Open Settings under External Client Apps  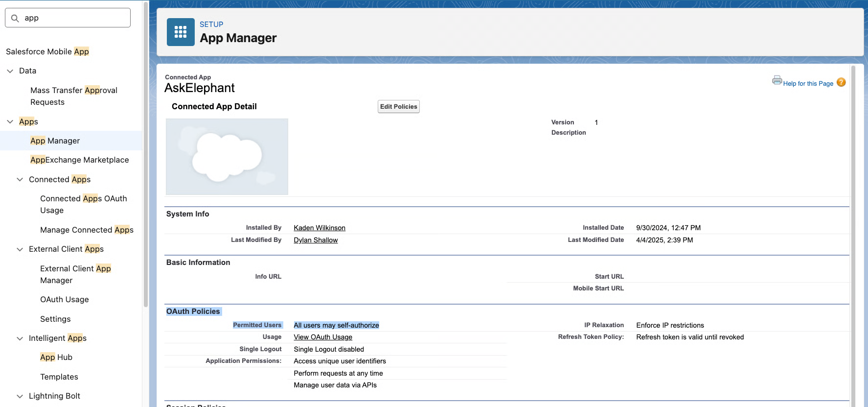55,319
